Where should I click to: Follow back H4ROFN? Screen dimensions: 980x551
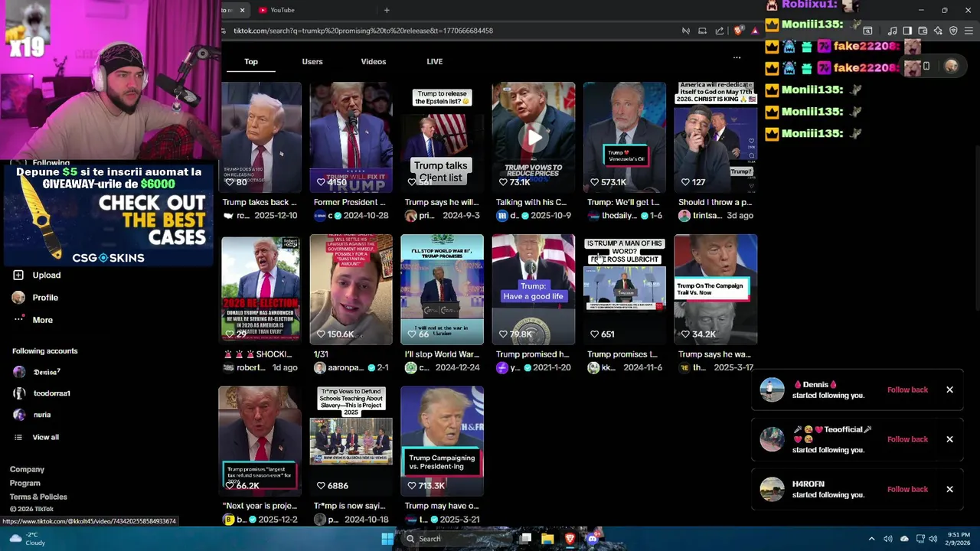[x=907, y=489]
